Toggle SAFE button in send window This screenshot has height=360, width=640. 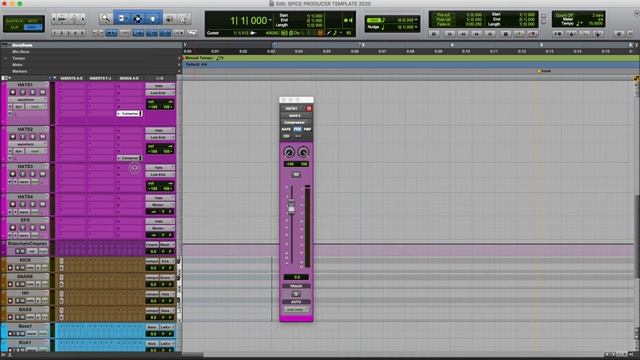tap(286, 129)
